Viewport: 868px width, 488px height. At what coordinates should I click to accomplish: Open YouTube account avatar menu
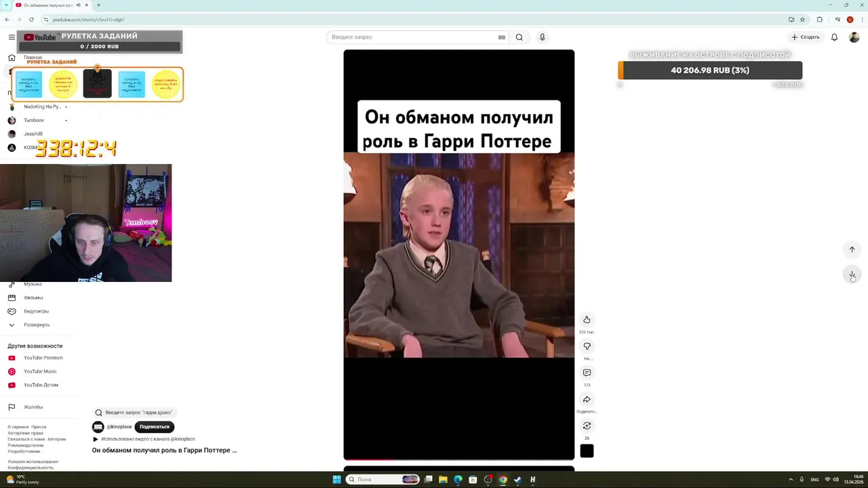tap(854, 37)
